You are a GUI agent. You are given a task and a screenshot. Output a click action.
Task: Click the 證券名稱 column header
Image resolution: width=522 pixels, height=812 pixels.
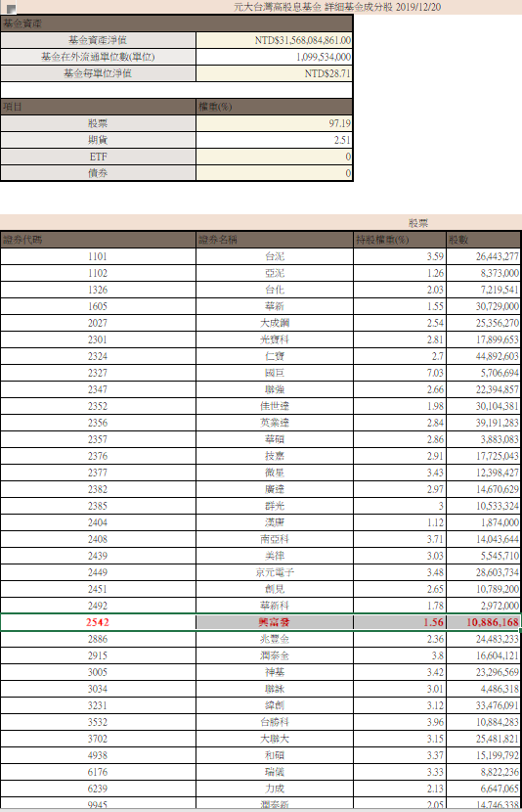[x=275, y=240]
